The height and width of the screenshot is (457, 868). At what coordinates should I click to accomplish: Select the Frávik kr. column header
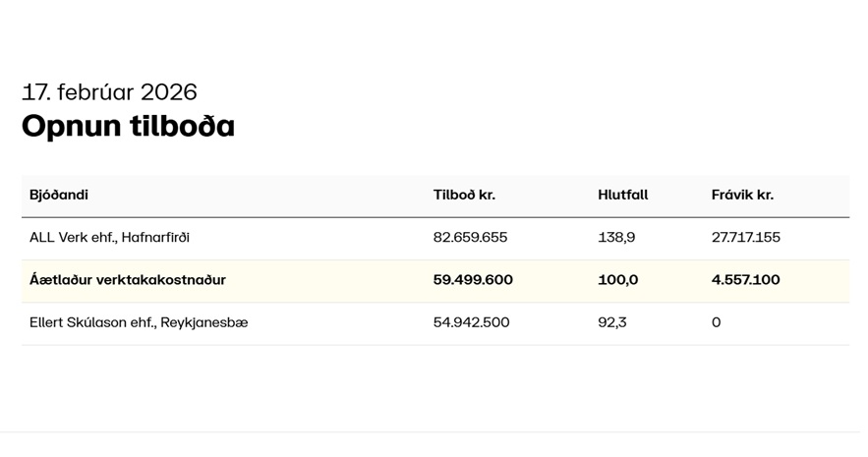[742, 195]
